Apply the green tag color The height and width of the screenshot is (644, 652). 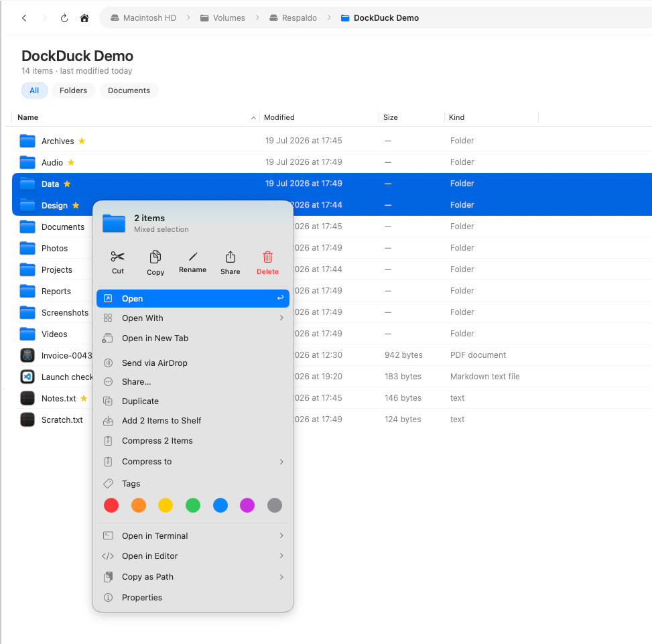(x=193, y=505)
